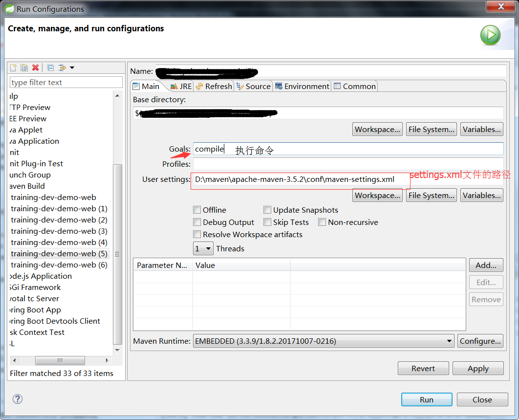Image resolution: width=519 pixels, height=420 pixels.
Task: Click Workspace... button under Base directory
Action: pos(377,129)
